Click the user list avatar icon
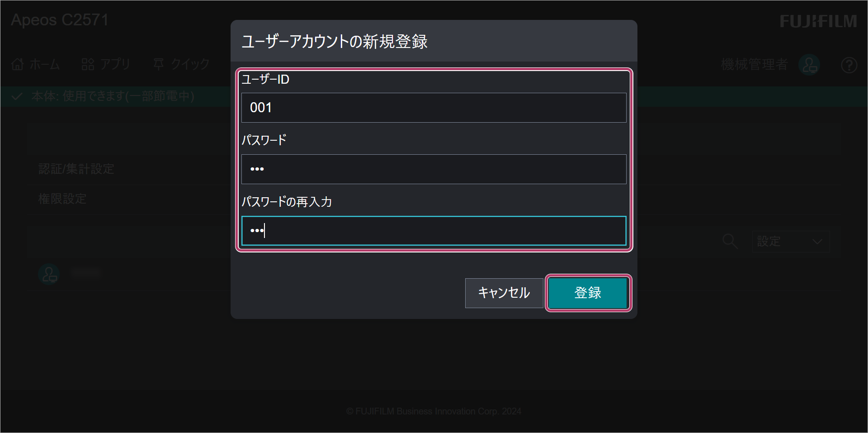 click(49, 274)
